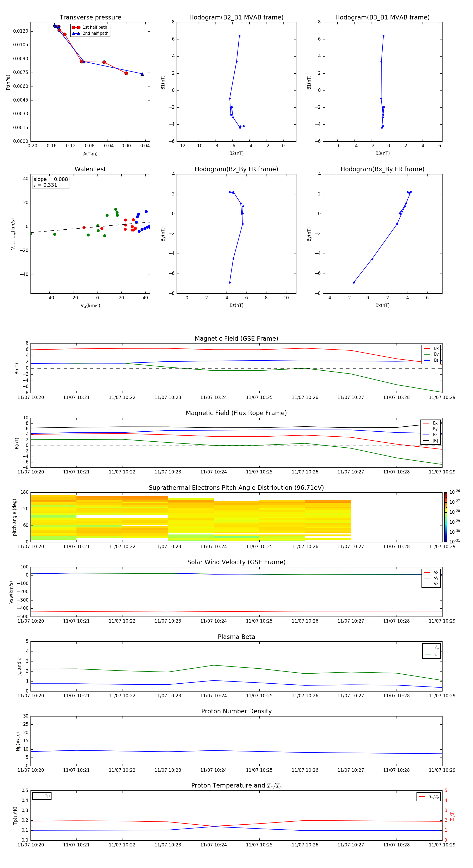This screenshot has height=868, width=473.
Task: Click the 'Hodogram(B2_B1 MVAB frame)' title
Action: [x=236, y=18]
